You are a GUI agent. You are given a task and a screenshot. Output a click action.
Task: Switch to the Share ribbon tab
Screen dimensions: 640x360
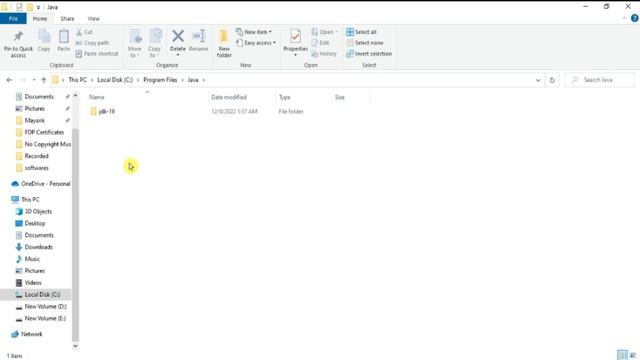tap(67, 19)
